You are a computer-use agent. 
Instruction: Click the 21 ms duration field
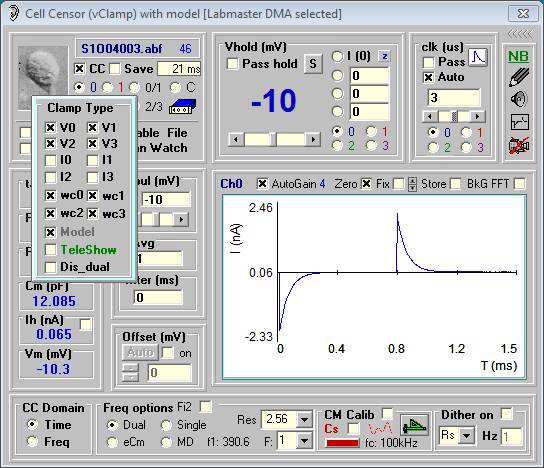179,69
